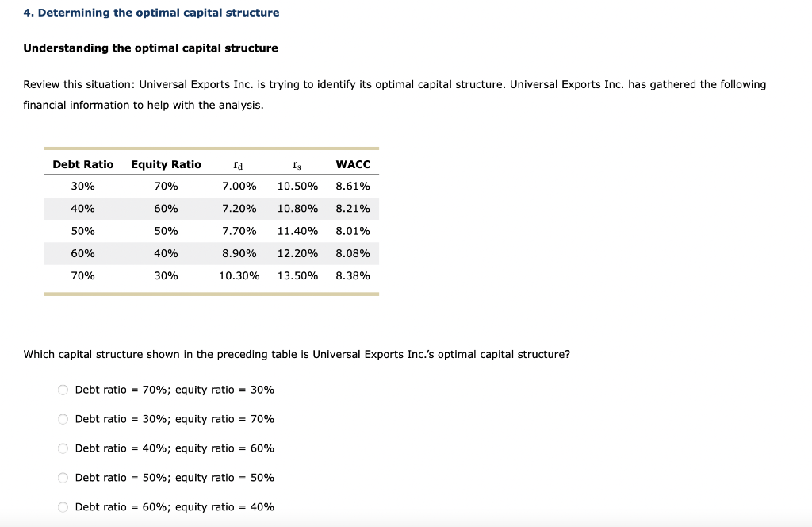Click the rs column header
Screen dimensions: 812x527
point(295,164)
